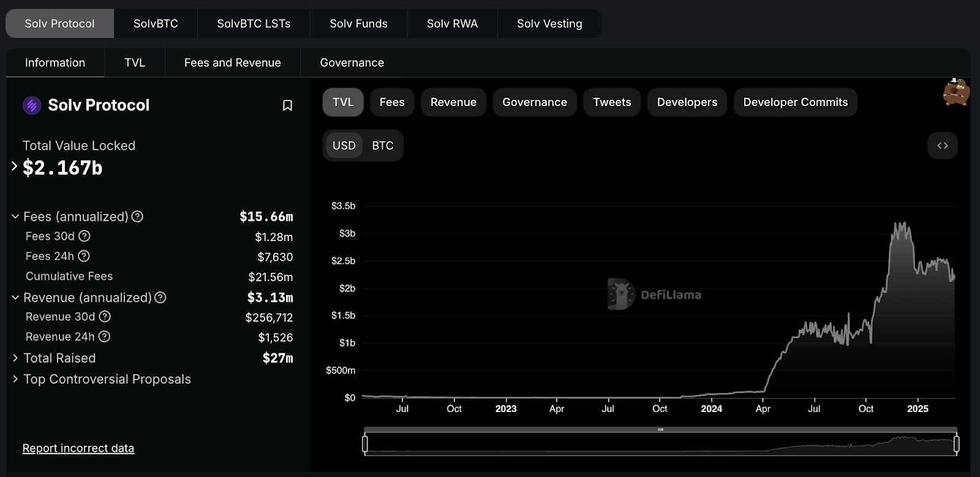The height and width of the screenshot is (477, 980).
Task: Collapse the Fees (annualized) section
Action: (15, 216)
